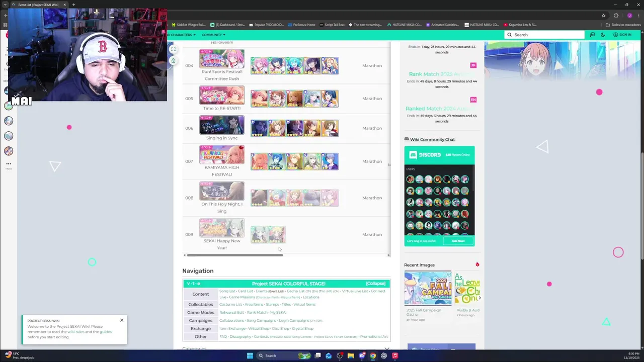
Task: Open the discussions icon in wiki header
Action: (x=592, y=35)
